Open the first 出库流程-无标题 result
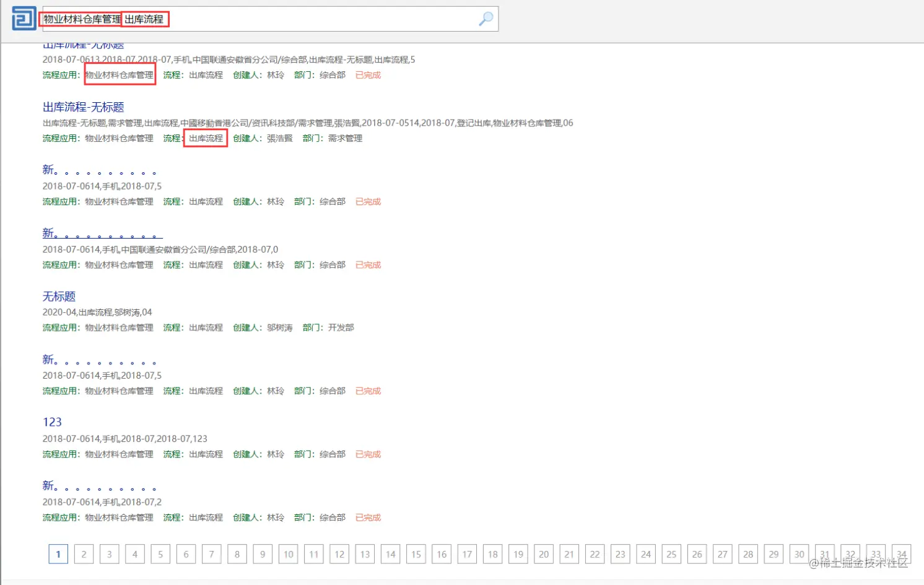924x585 pixels. click(84, 45)
